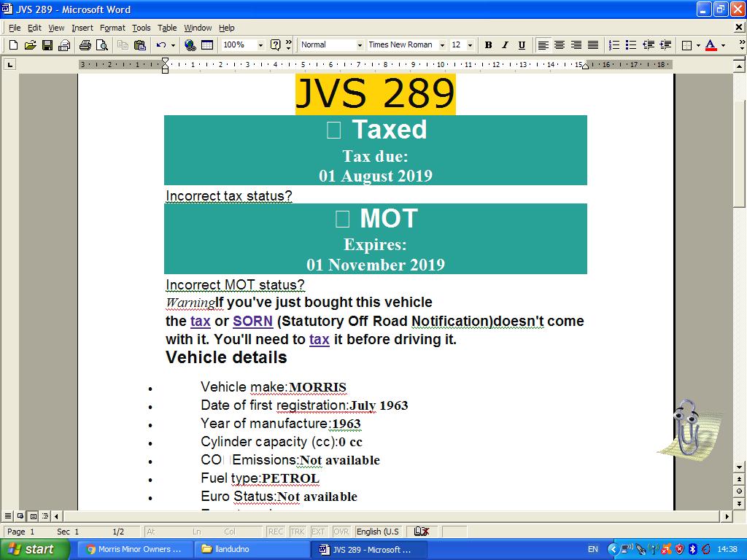Open the llandudno folder from taskbar

(251, 549)
